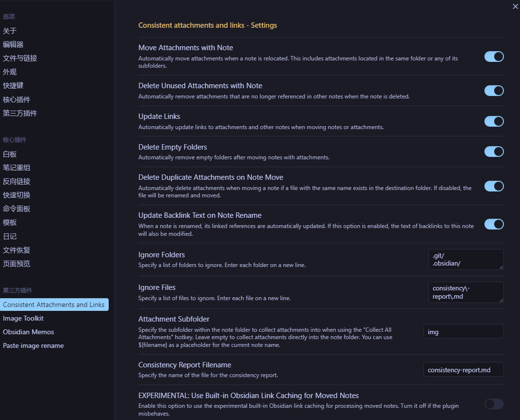Focus the Attachment Subfolder input field
This screenshot has width=520, height=420.
[463, 332]
